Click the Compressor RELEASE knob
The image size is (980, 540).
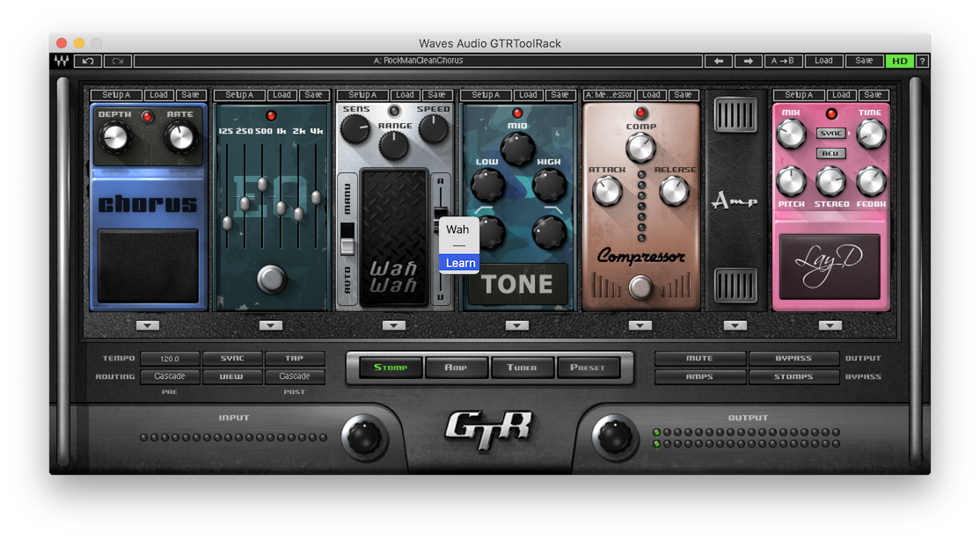pos(675,191)
